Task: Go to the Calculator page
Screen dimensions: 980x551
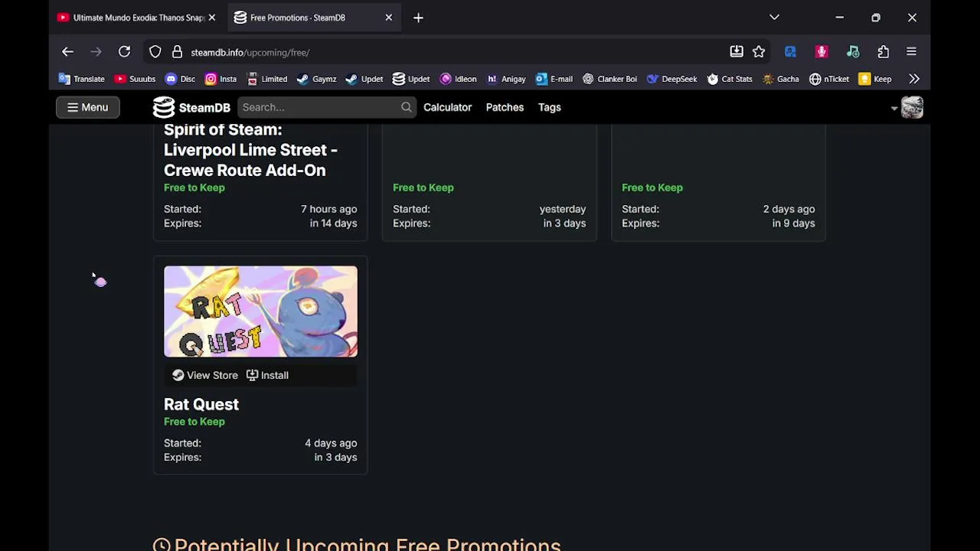Action: click(448, 107)
